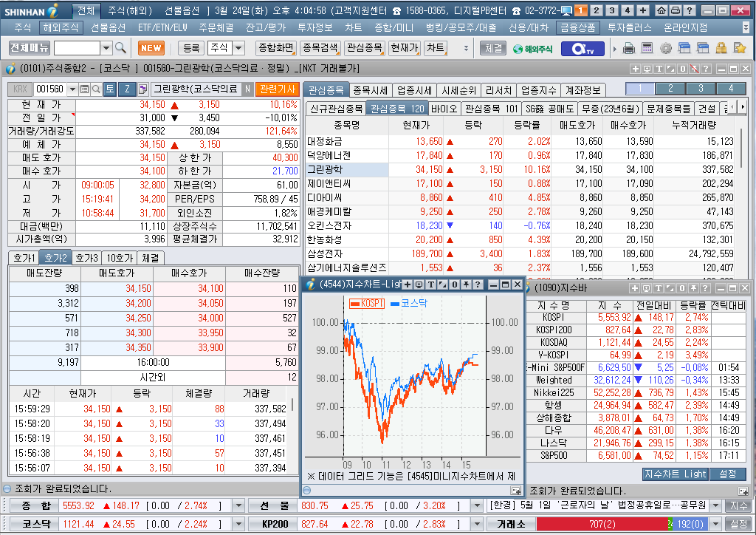The height and width of the screenshot is (535, 756).
Task: Switch to the 업종시세 tab
Action: click(x=414, y=90)
